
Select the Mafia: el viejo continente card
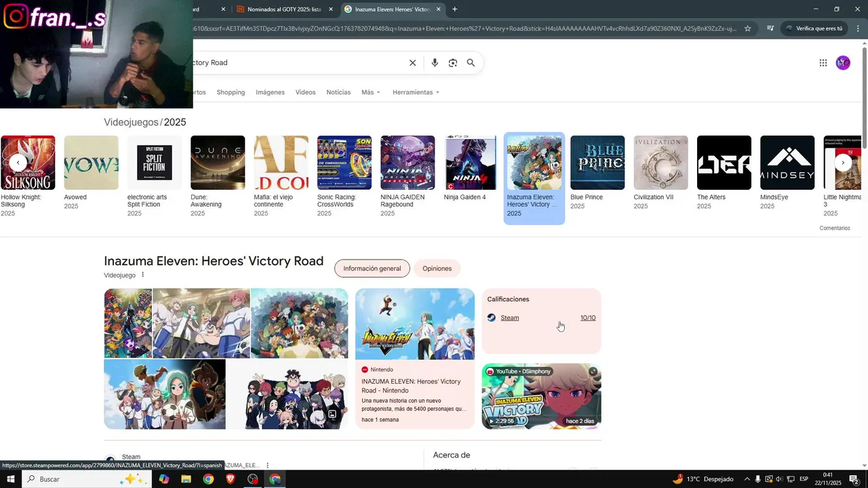click(x=281, y=176)
